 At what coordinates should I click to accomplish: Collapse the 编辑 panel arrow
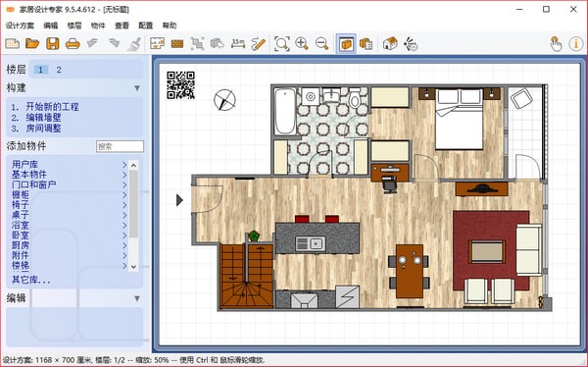pos(137,298)
